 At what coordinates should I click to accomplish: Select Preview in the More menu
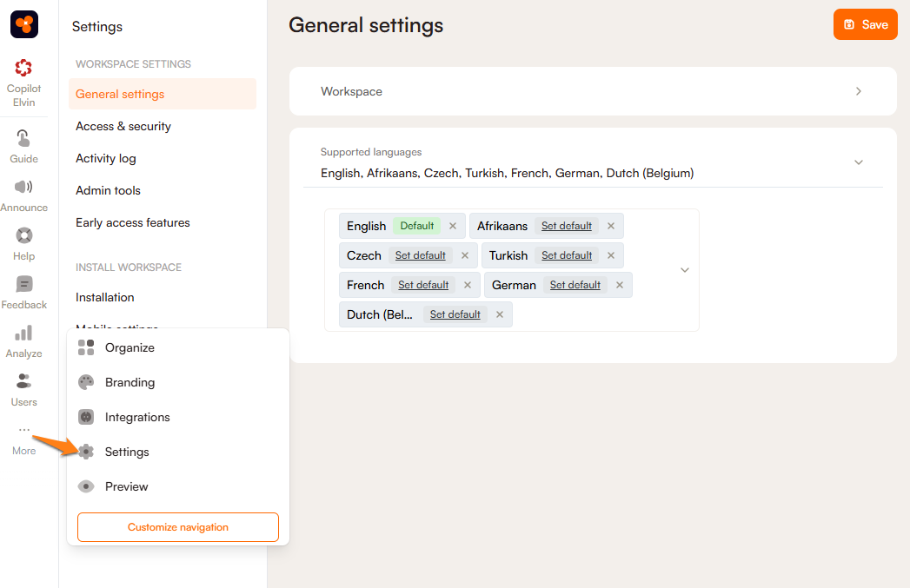(x=126, y=486)
